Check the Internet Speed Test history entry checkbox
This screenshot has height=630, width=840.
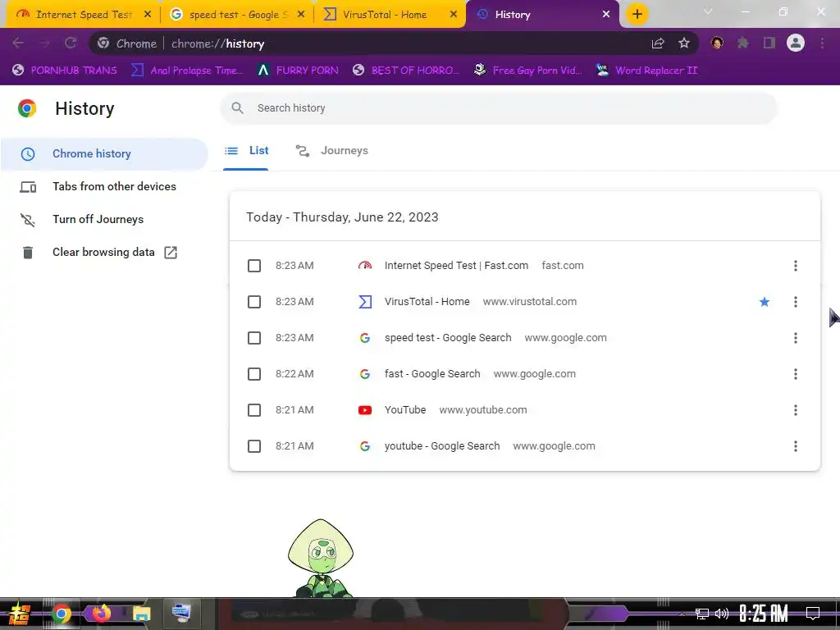coord(254,266)
